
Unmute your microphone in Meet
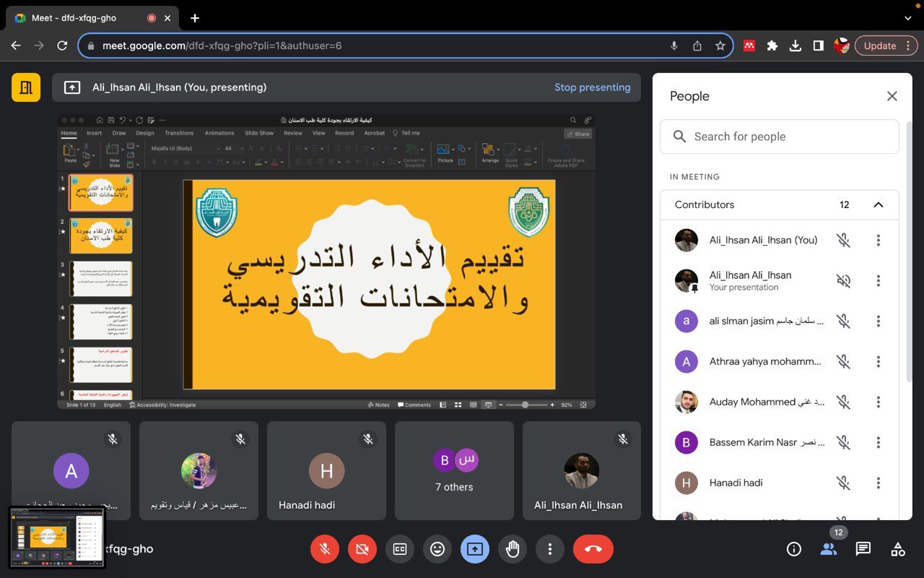325,549
